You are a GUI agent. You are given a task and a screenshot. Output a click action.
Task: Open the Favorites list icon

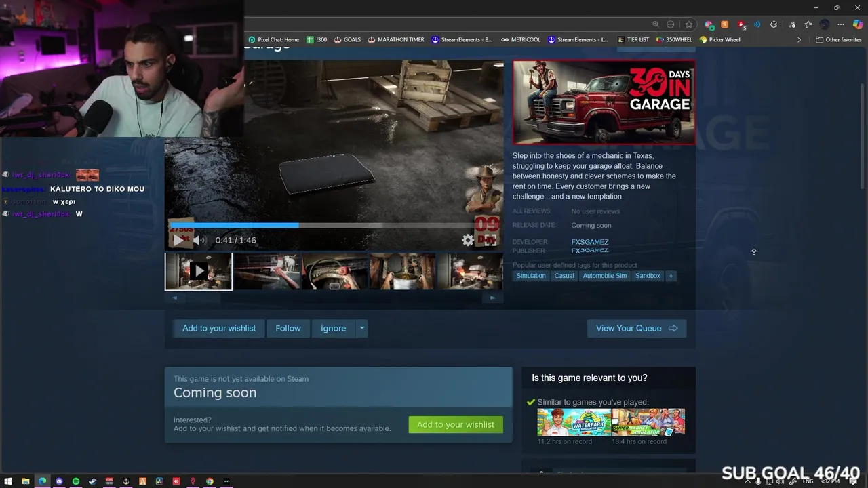[808, 24]
